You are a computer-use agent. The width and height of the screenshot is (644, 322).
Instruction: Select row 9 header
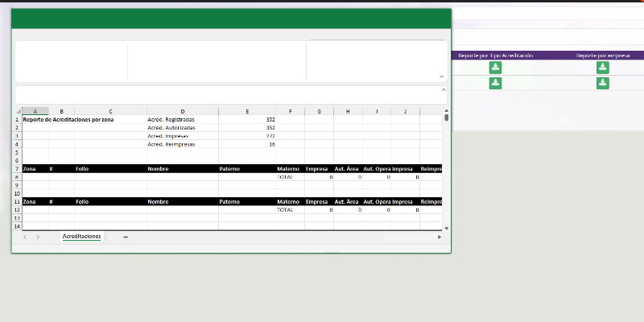click(17, 185)
